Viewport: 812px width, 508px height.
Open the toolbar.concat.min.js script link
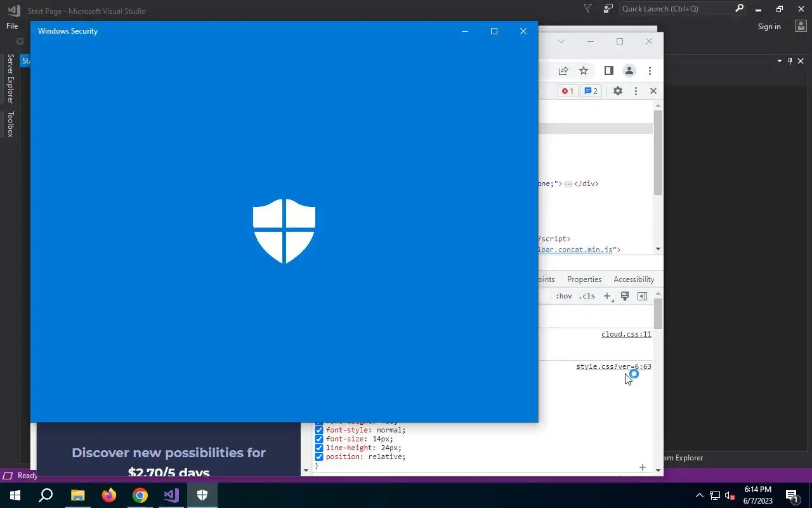(x=576, y=250)
